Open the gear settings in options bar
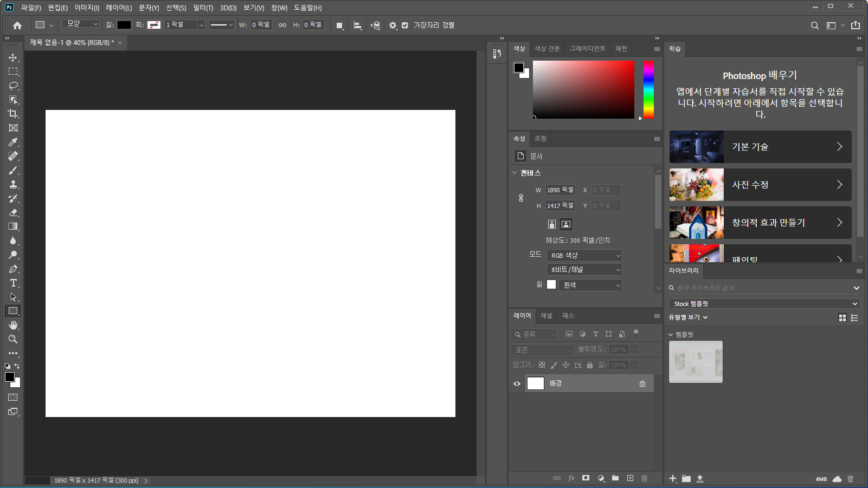Image resolution: width=868 pixels, height=488 pixels. 393,25
